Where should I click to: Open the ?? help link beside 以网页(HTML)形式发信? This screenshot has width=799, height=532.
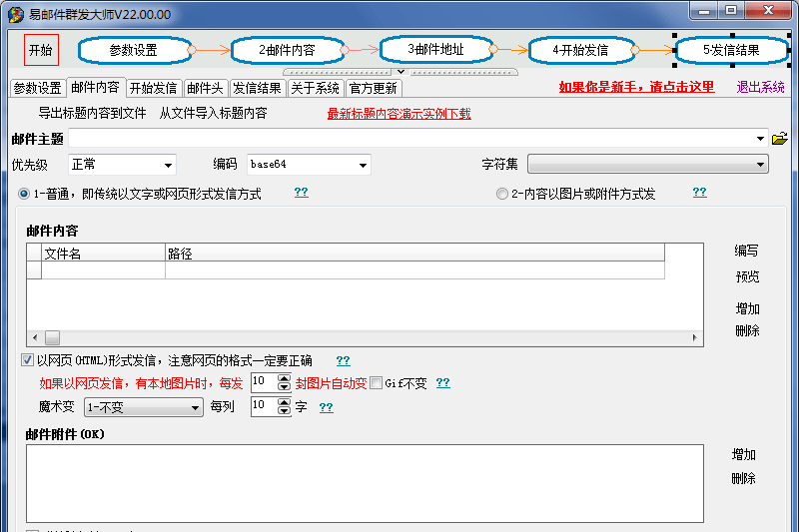tap(343, 361)
